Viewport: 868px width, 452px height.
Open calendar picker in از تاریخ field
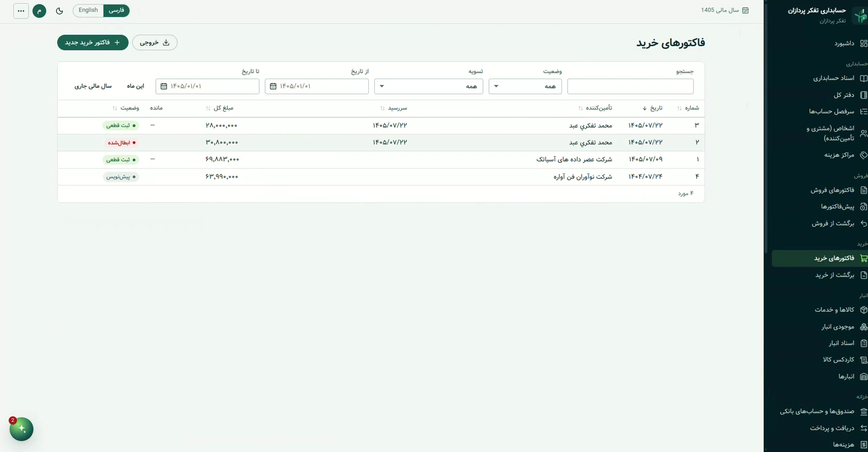tap(273, 86)
